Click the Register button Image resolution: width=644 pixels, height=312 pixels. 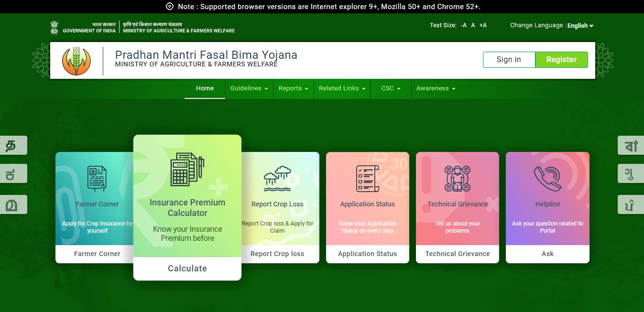click(561, 59)
